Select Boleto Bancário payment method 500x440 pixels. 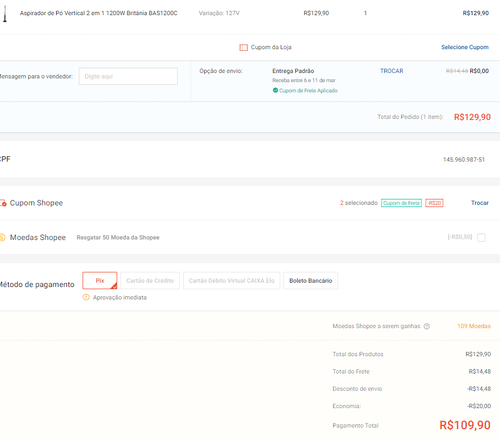point(310,280)
